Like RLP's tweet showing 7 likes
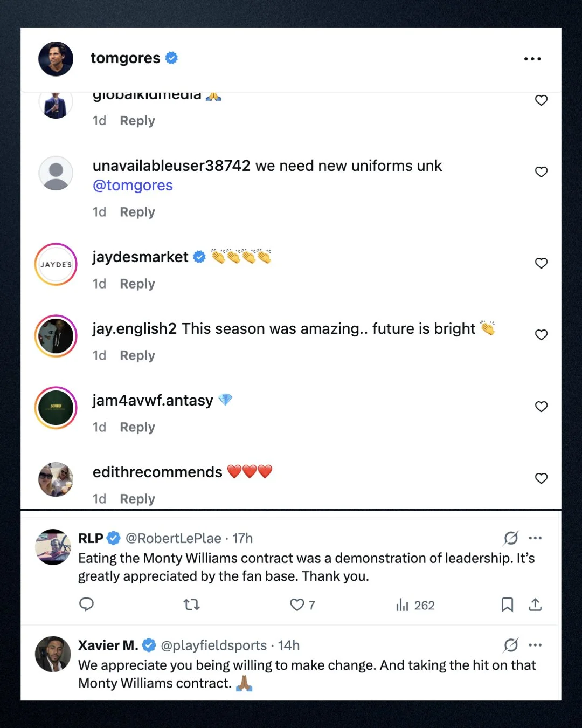Image resolution: width=582 pixels, height=728 pixels. [302, 605]
